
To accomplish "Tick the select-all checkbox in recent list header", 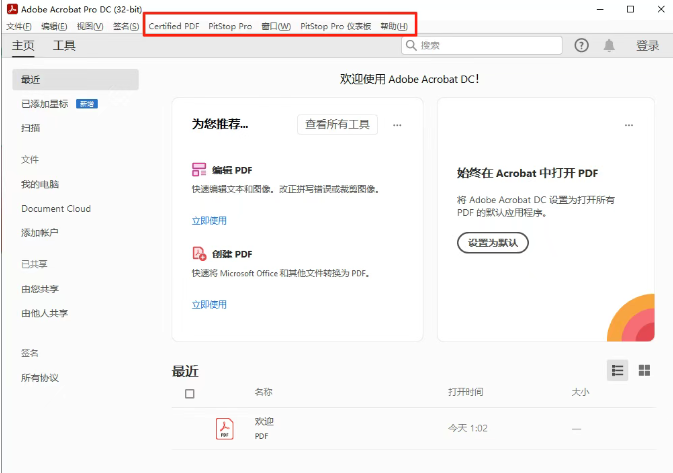I will pos(190,393).
